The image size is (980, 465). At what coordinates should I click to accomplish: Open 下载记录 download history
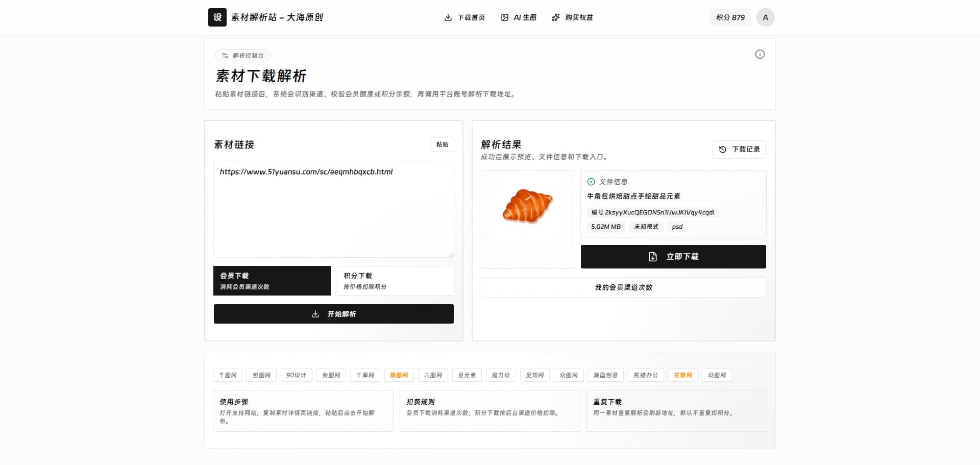[x=739, y=150]
